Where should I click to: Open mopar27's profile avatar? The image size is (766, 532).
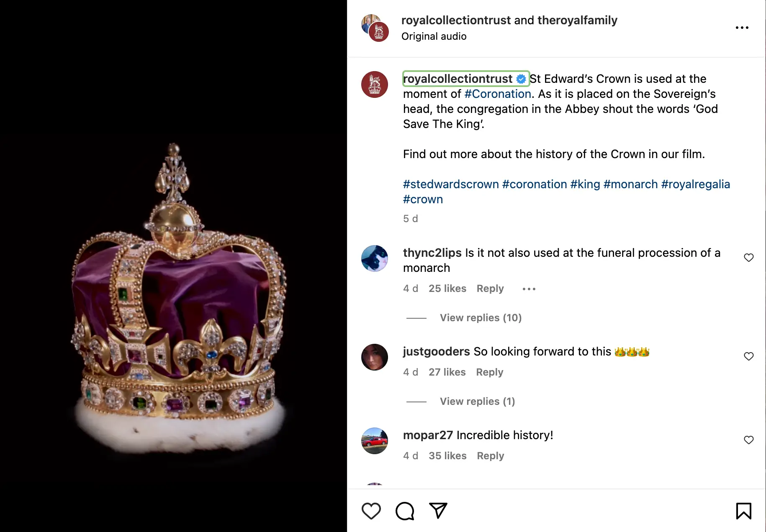[x=375, y=440]
